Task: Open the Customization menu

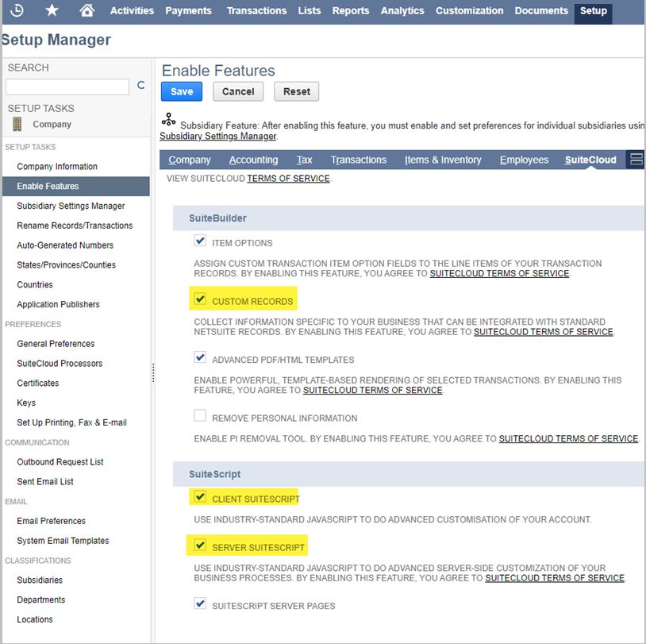Action: [469, 10]
